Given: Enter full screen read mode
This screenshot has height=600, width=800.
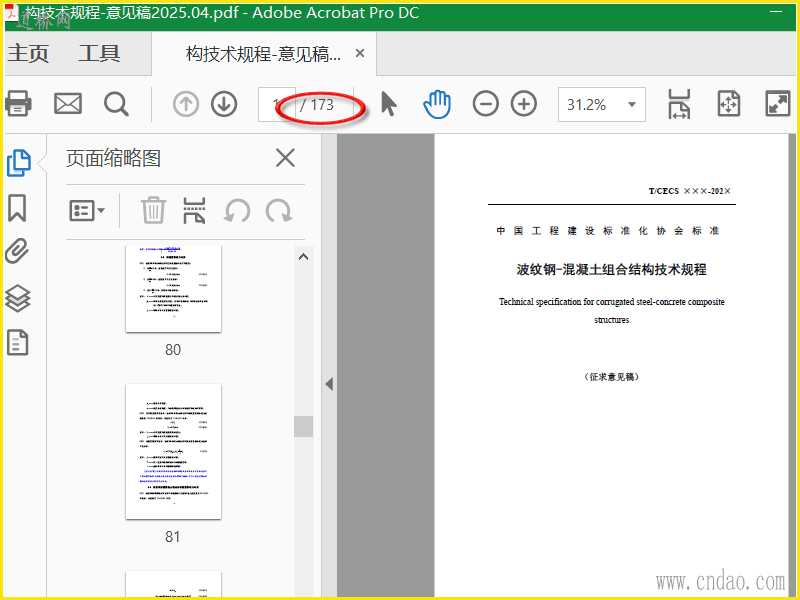Looking at the screenshot, I should click(778, 104).
